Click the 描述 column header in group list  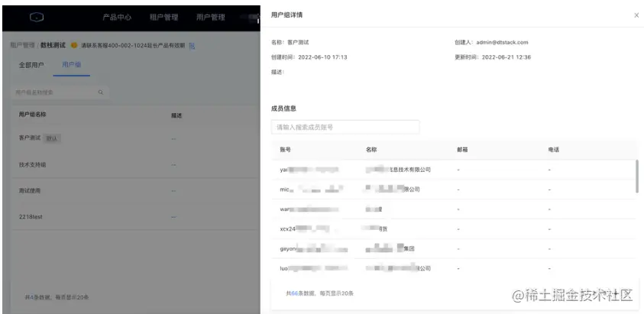[x=176, y=115]
